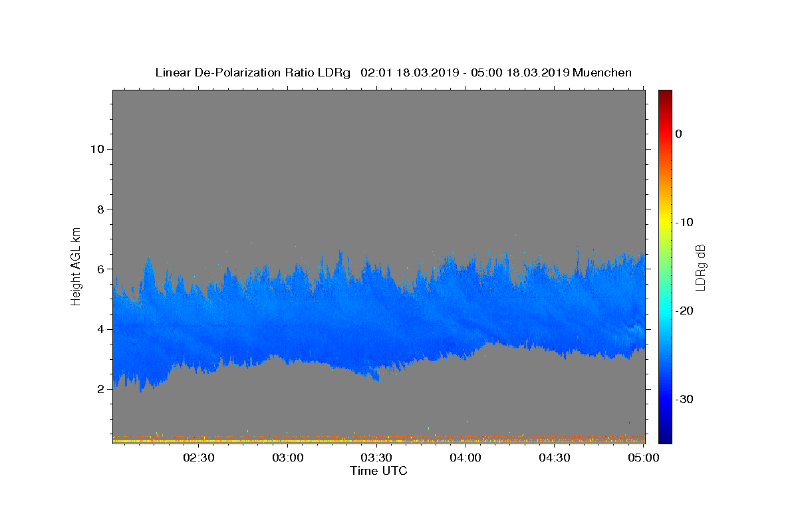Click the '05:00' time tick label
798x532 pixels.
pos(643,458)
